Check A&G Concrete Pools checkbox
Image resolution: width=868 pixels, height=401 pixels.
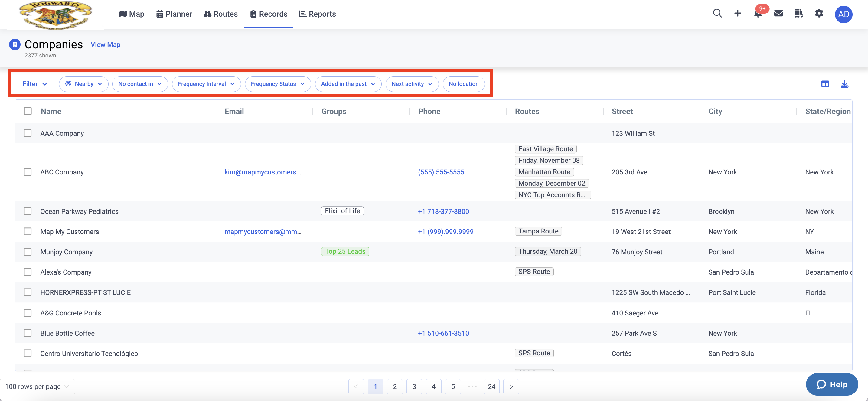coord(28,313)
